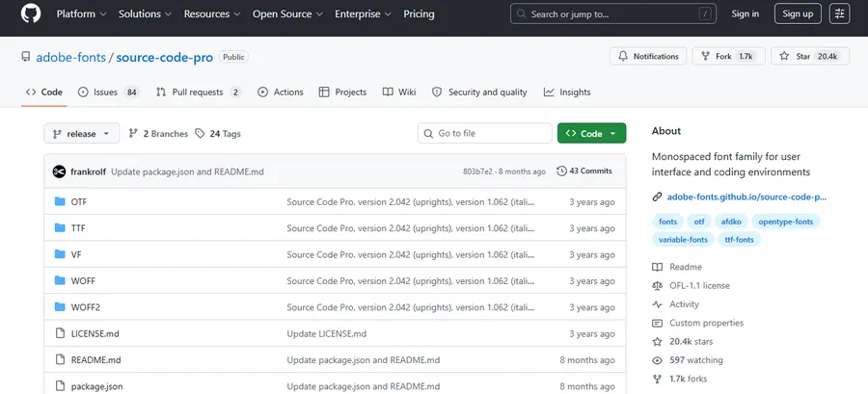Click the VF folder icon

[x=60, y=254]
